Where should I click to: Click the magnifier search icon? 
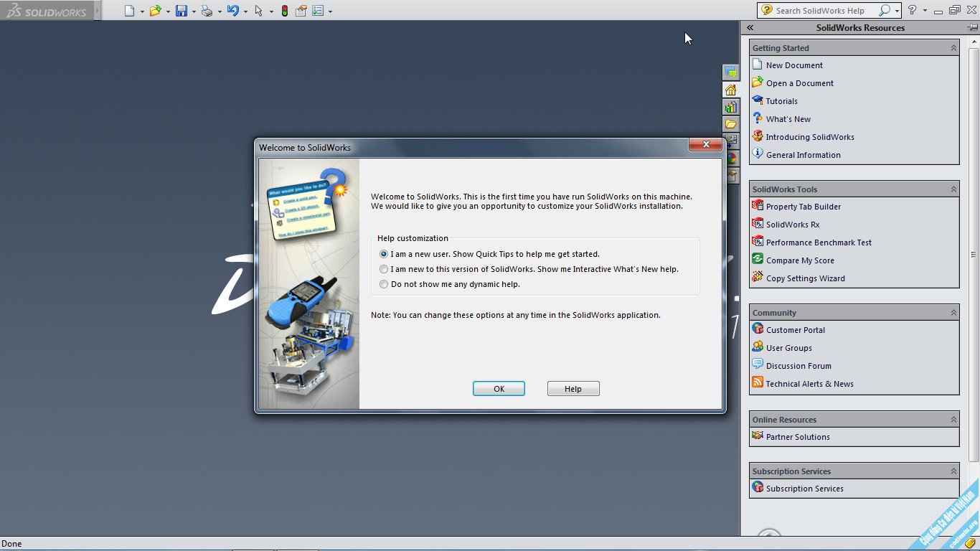(x=885, y=10)
